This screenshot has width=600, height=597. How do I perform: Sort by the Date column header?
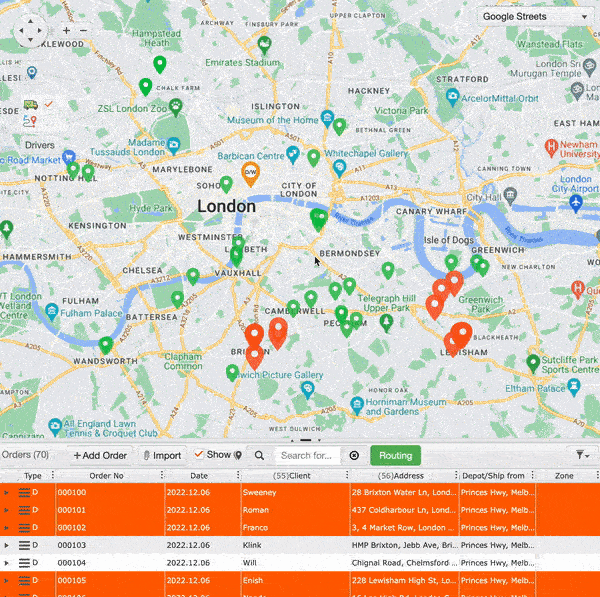(x=199, y=476)
